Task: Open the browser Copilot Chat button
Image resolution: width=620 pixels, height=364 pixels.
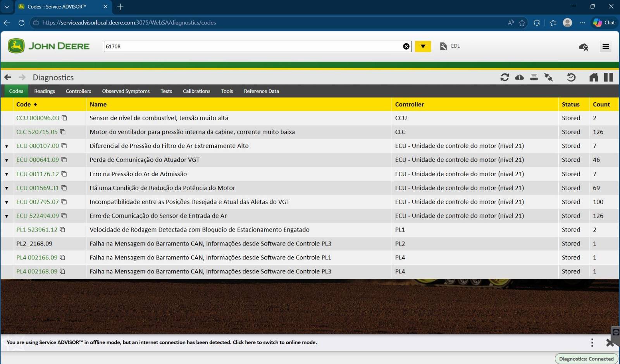Action: pyautogui.click(x=604, y=22)
